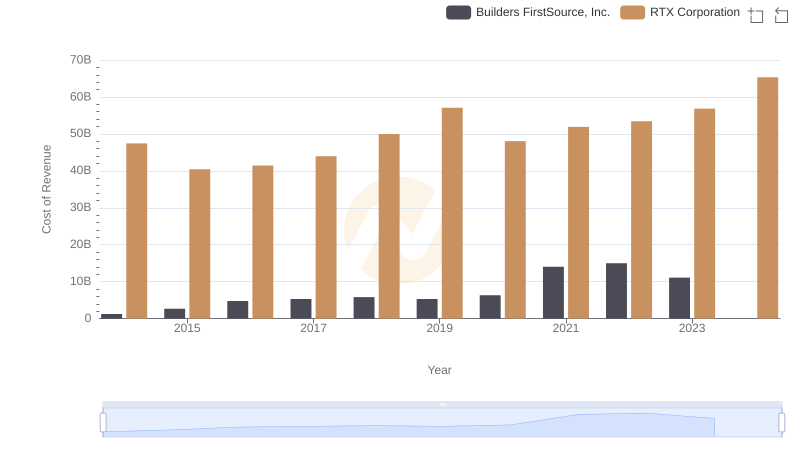The image size is (800, 461).
Task: Click the Builders FirstSource bar for 2019
Action: [427, 309]
